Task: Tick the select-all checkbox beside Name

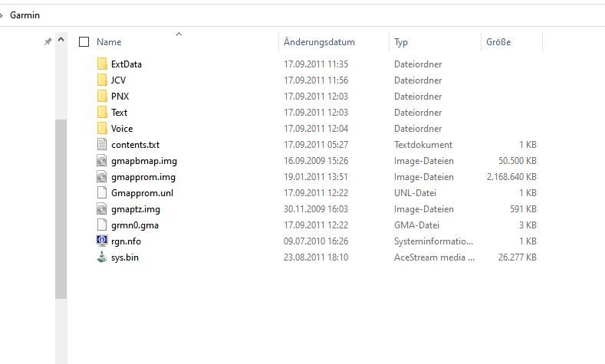Action: coord(84,41)
